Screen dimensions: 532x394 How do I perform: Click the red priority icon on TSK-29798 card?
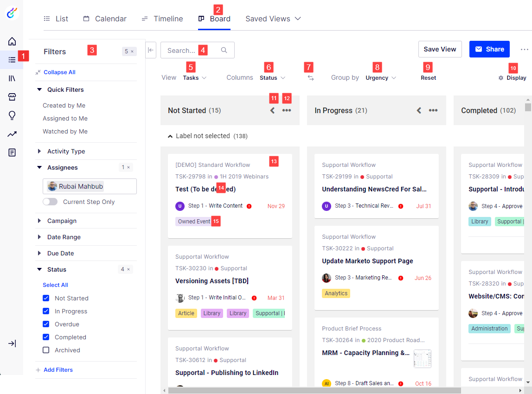[249, 206]
